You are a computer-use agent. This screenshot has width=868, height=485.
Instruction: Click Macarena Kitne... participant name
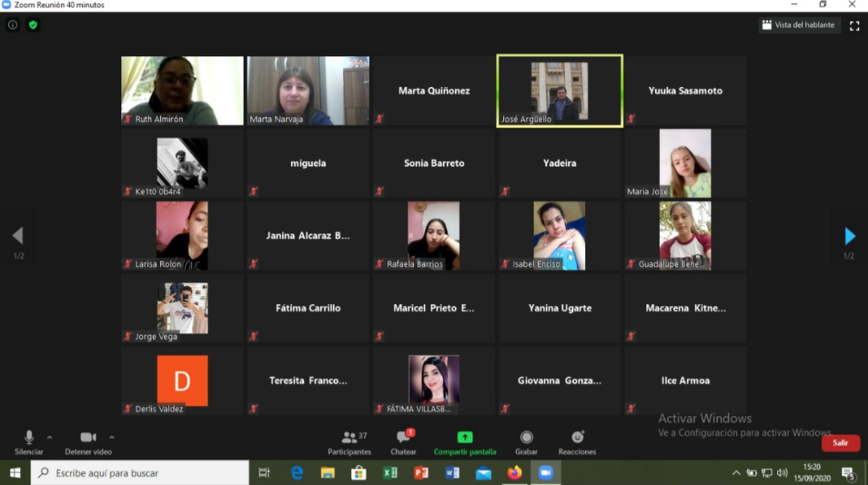pyautogui.click(x=686, y=307)
